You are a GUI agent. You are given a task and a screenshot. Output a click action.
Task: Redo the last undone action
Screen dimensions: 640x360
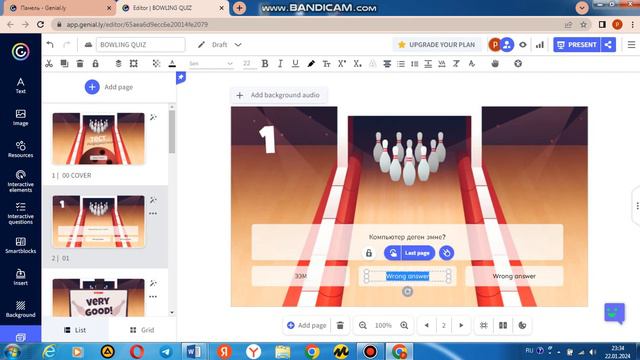(67, 44)
